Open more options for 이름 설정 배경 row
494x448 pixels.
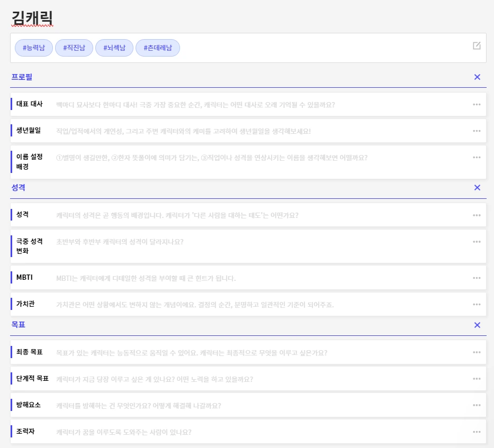pos(477,157)
